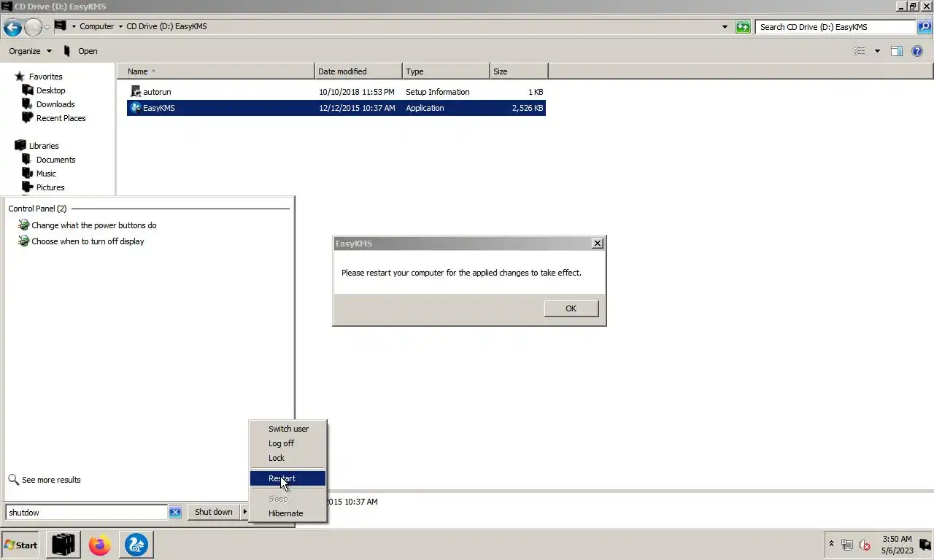934x560 pixels.
Task: Open the address bar history dropdown arrow
Action: coord(725,27)
